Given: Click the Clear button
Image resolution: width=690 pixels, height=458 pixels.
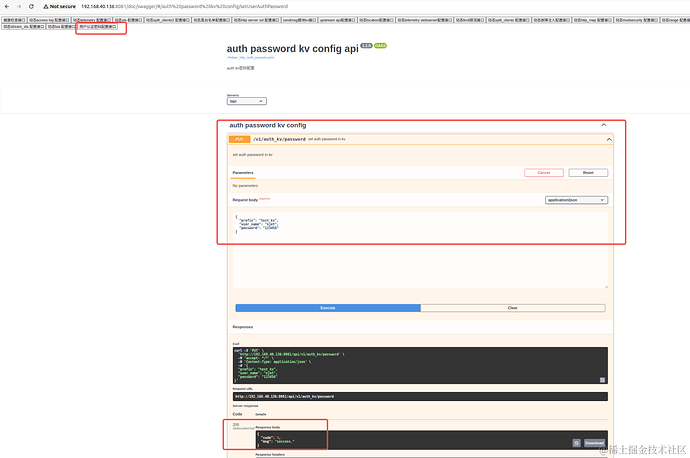Looking at the screenshot, I should point(513,308).
